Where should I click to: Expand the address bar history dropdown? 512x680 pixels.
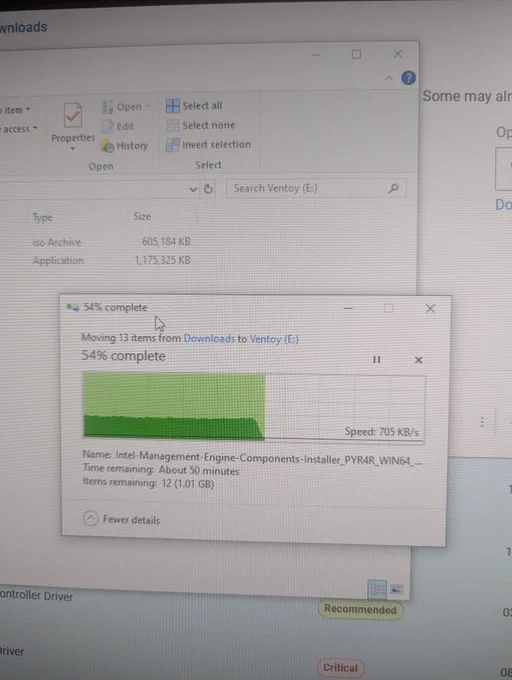click(193, 189)
